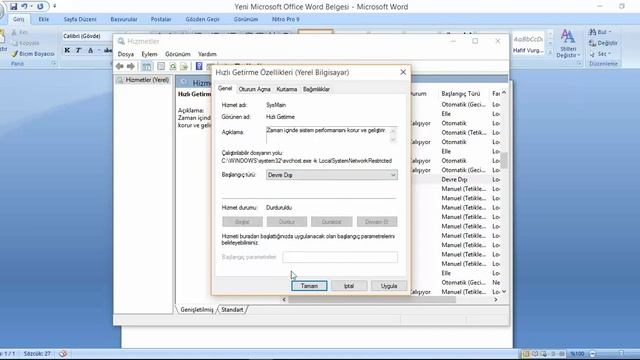Close the Hızlı Getirme Özellikleri dialog
The height and width of the screenshot is (360, 640).
[x=403, y=72]
